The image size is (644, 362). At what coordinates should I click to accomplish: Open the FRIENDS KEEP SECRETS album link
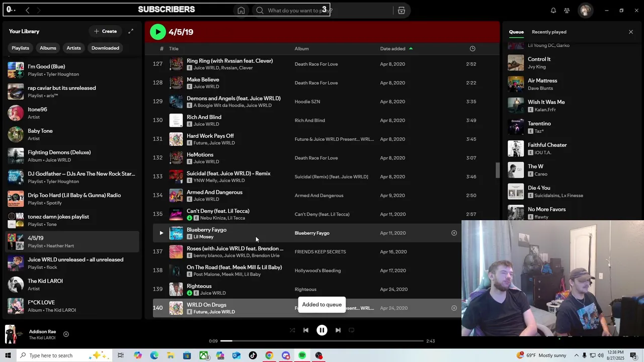pos(320,252)
